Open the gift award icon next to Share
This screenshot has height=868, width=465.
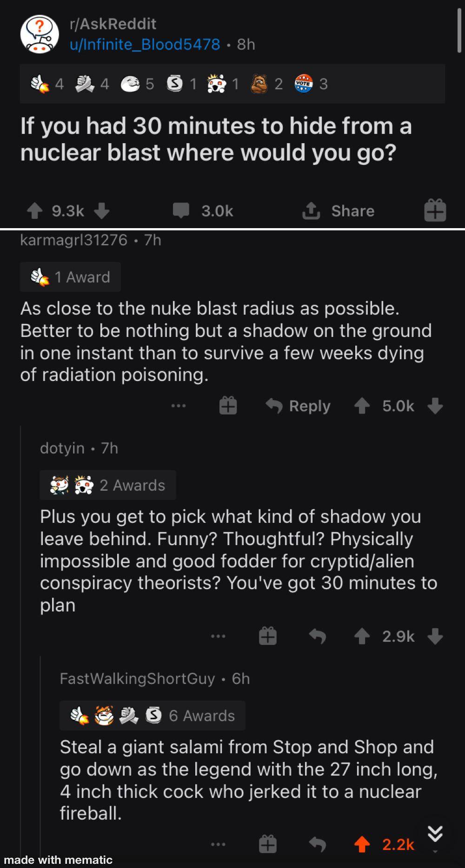(434, 211)
